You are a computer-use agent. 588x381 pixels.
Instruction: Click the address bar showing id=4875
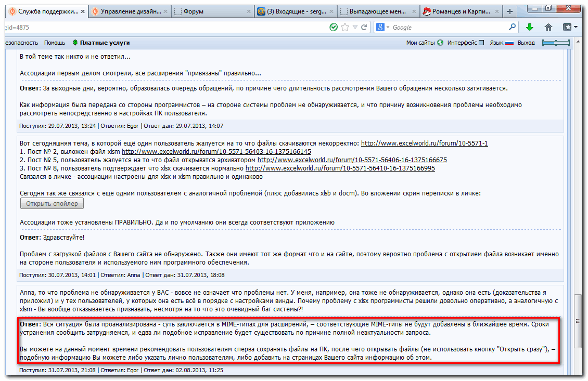pos(165,28)
